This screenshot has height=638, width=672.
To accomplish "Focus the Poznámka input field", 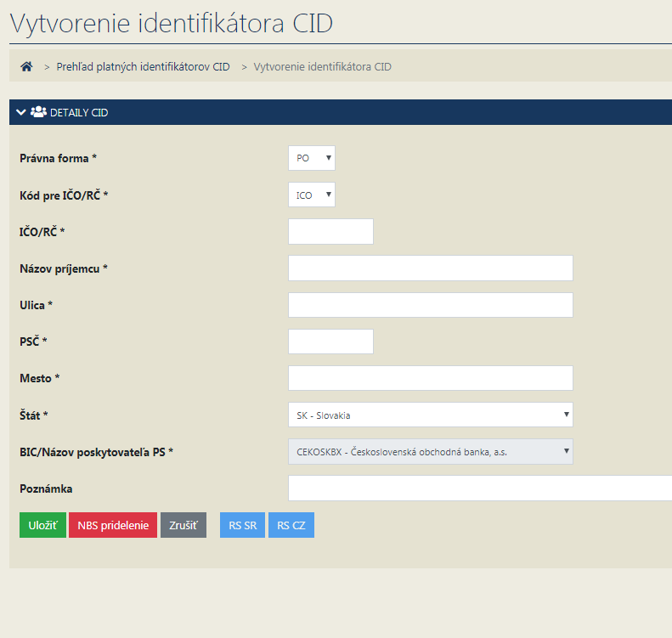I will pyautogui.click(x=480, y=488).
